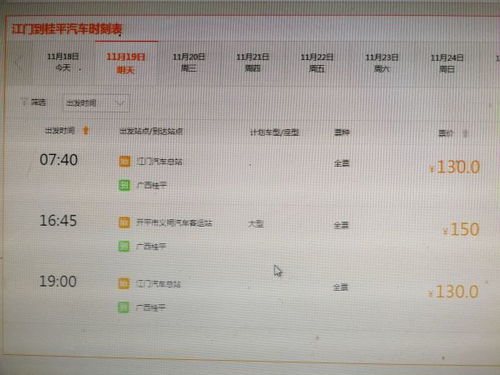Click the 出发时间 column header
Image resolution: width=500 pixels, height=375 pixels.
tap(60, 130)
